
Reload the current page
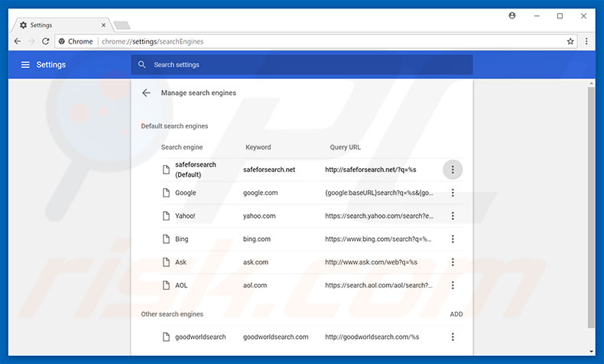(x=45, y=41)
